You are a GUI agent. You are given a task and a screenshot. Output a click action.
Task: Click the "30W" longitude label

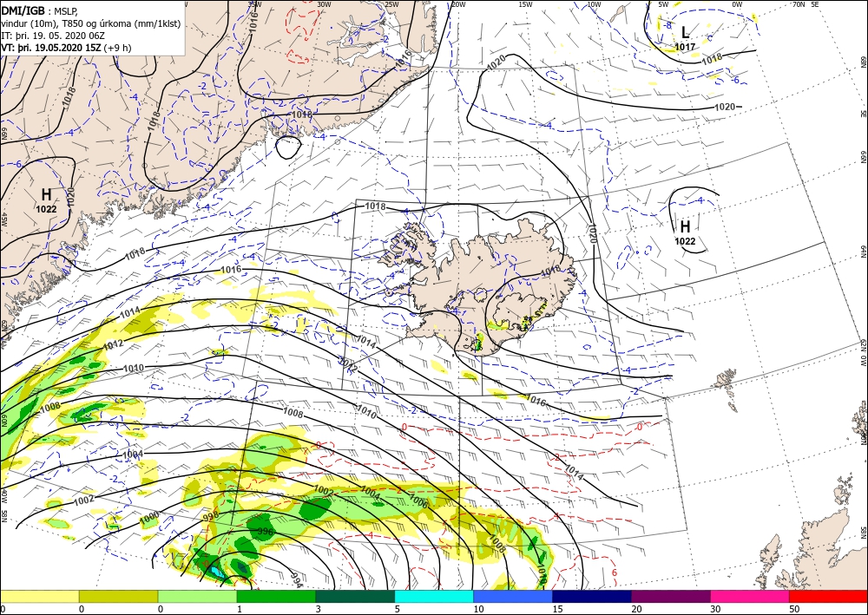325,3
